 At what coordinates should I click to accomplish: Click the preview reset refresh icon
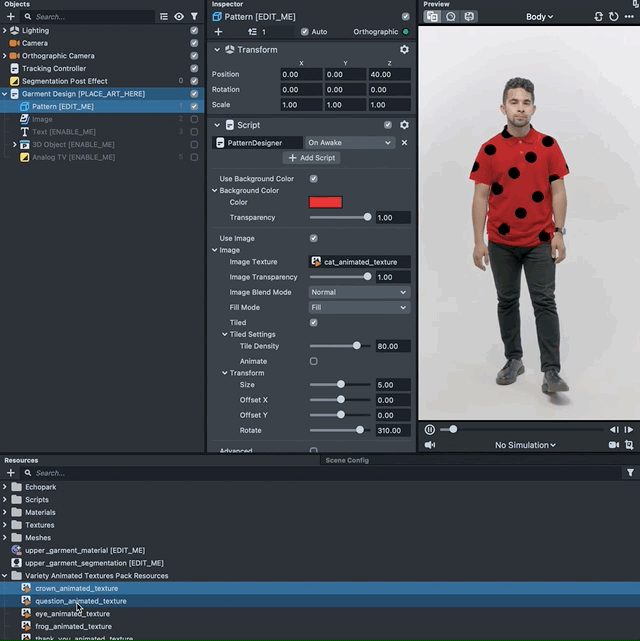[x=613, y=17]
